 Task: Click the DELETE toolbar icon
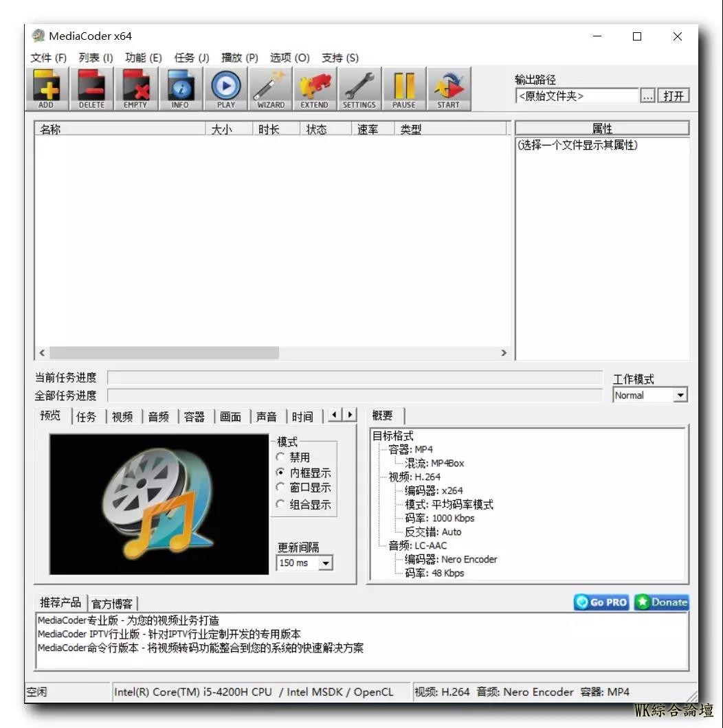point(91,89)
